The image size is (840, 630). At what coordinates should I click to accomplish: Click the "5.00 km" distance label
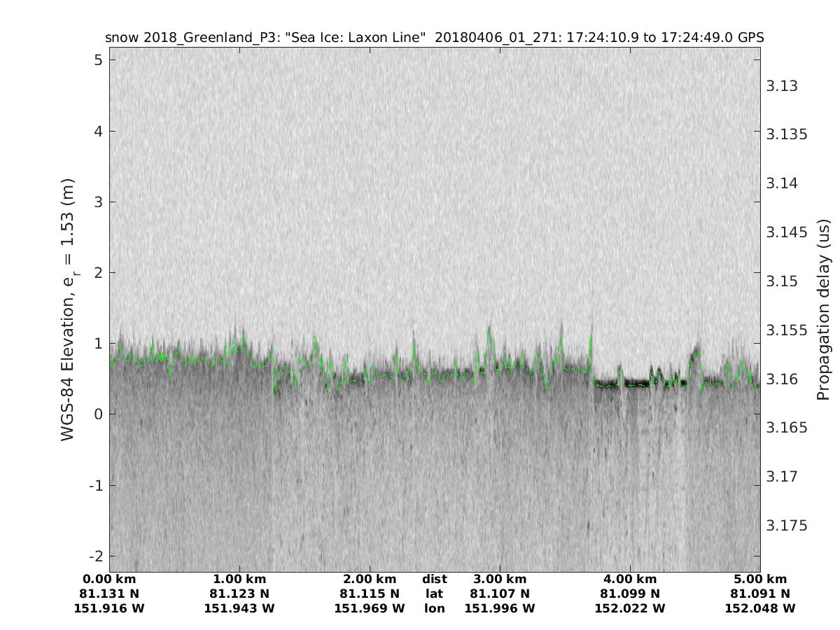pyautogui.click(x=760, y=580)
